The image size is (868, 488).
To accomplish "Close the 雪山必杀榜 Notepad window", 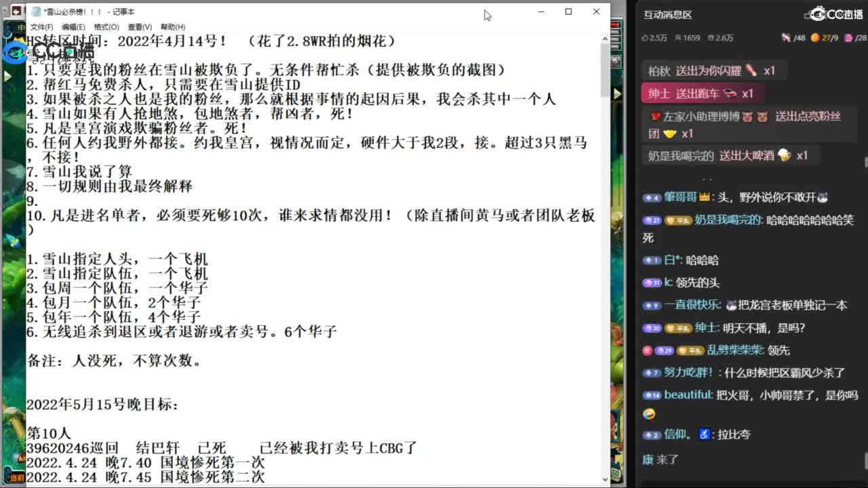I will tap(596, 12).
